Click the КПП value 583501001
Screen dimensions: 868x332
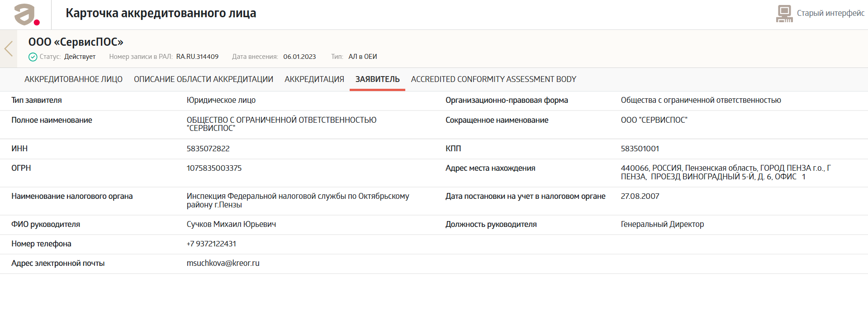pyautogui.click(x=640, y=149)
